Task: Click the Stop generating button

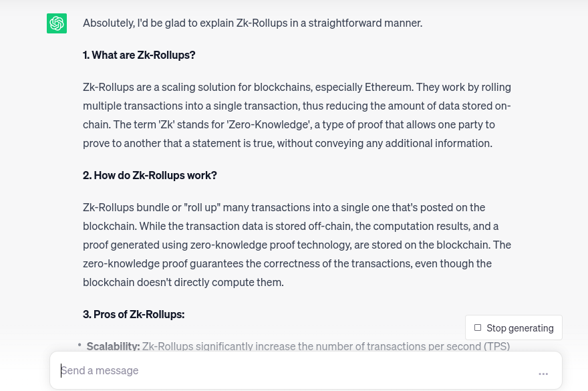Action: [x=513, y=328]
